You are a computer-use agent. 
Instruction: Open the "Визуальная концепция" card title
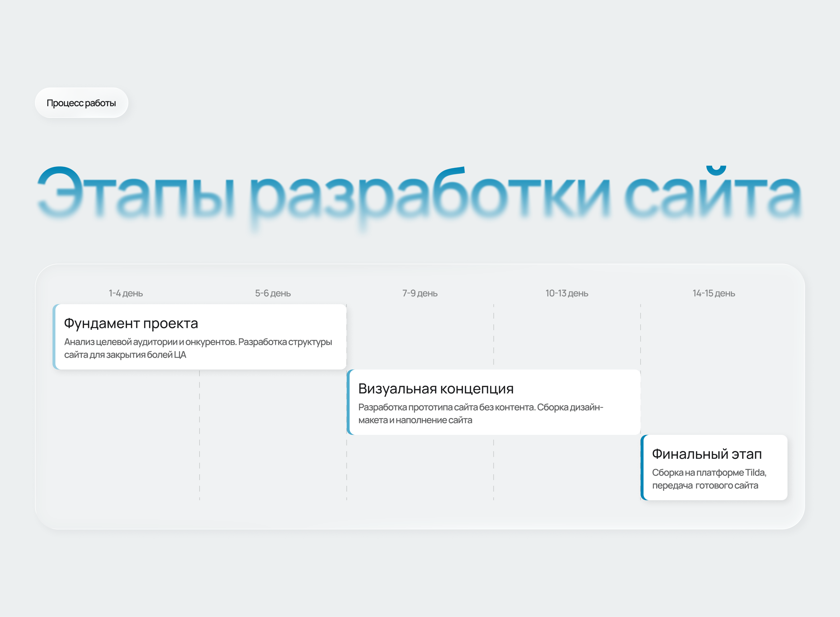point(436,389)
